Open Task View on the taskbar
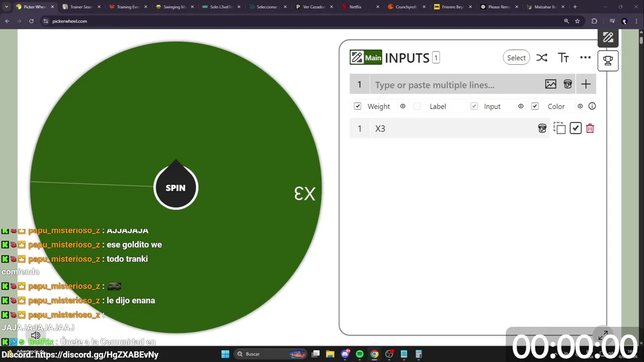Viewport: 644px width, 362px height. pyautogui.click(x=315, y=354)
